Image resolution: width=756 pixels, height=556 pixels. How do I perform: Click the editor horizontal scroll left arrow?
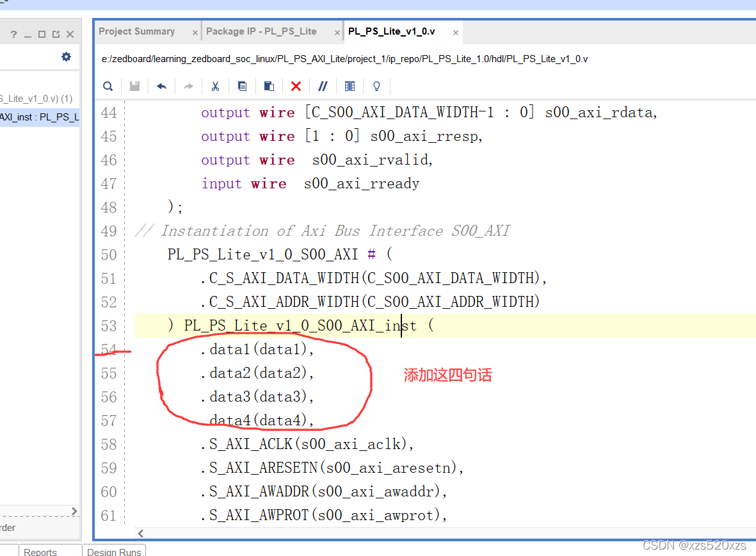tap(141, 534)
